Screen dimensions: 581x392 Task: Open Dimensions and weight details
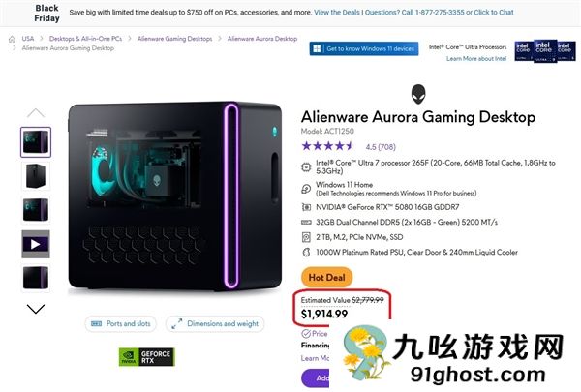click(x=215, y=324)
